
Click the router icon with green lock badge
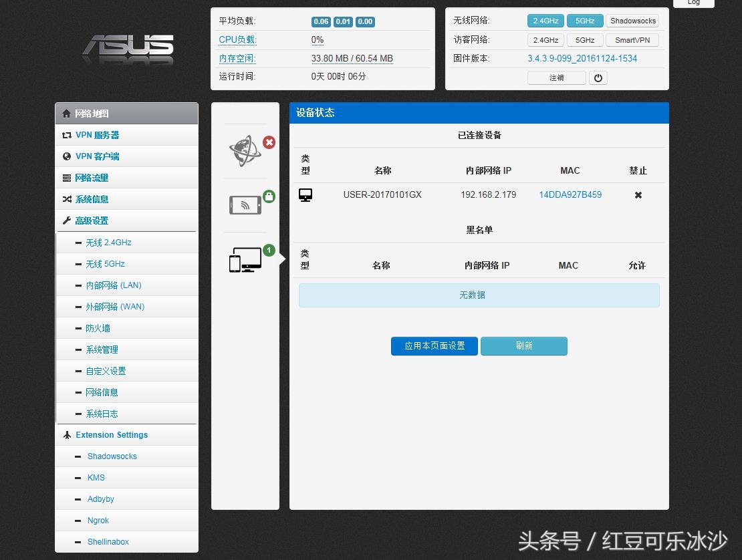click(245, 204)
